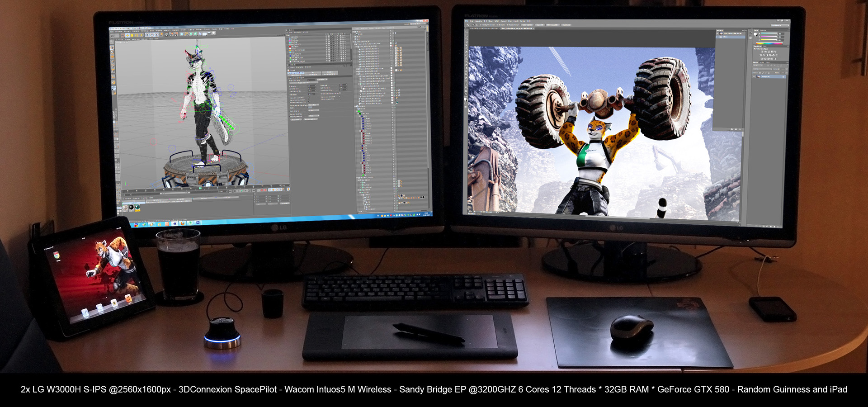This screenshot has width=868, height=407.
Task: Select the Rotate tool in Cinema 4D
Action: pyautogui.click(x=137, y=35)
